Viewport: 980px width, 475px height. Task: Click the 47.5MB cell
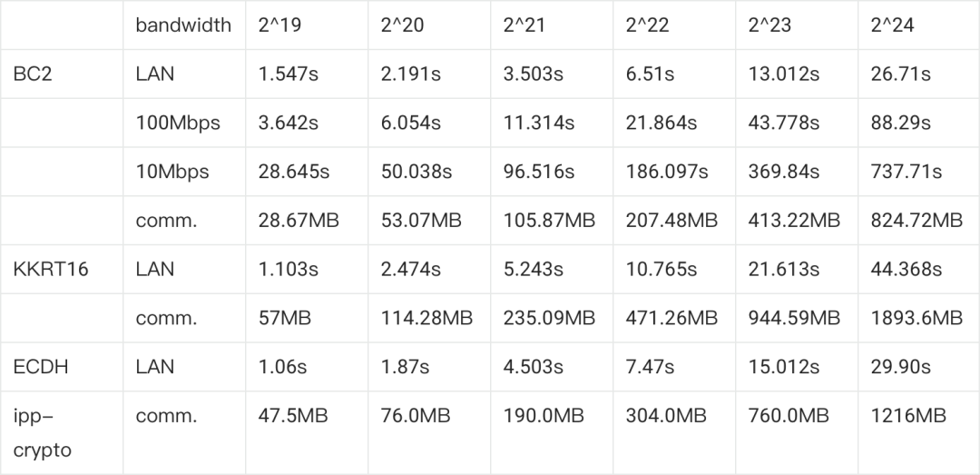(293, 416)
